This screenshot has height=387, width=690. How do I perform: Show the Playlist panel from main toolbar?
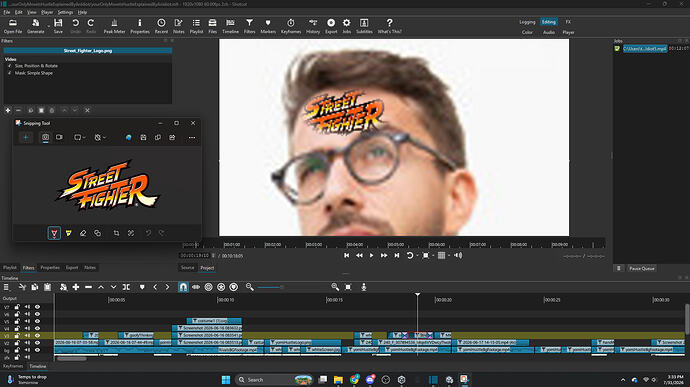click(x=196, y=26)
